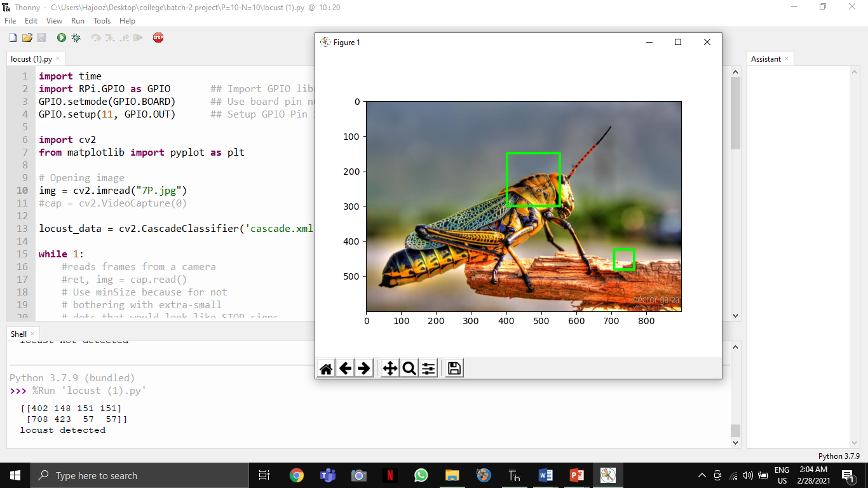868x488 pixels.
Task: Open the subplot configuration sliders icon
Action: [428, 367]
